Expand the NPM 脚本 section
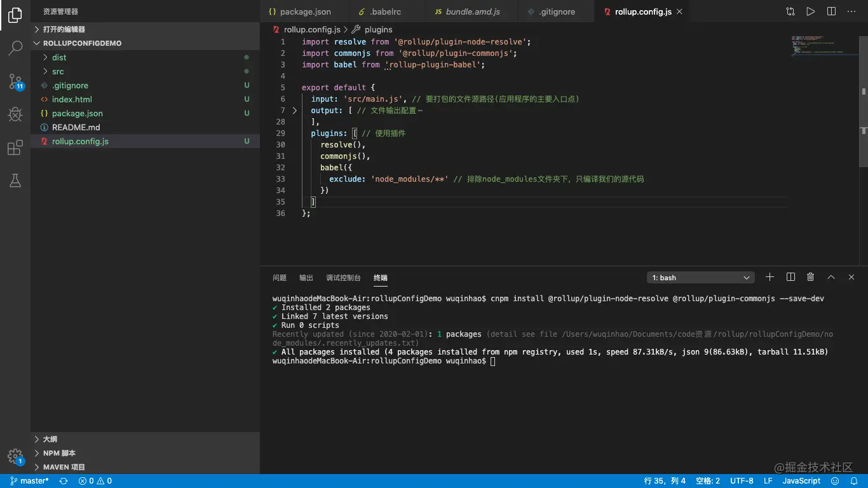Image resolution: width=868 pixels, height=488 pixels. 59,453
